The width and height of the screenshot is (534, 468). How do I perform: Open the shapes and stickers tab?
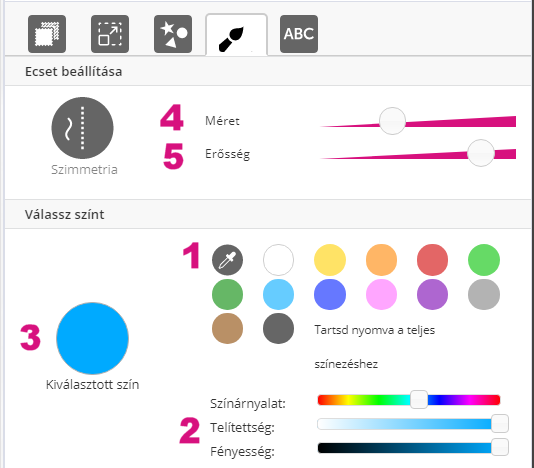[173, 34]
